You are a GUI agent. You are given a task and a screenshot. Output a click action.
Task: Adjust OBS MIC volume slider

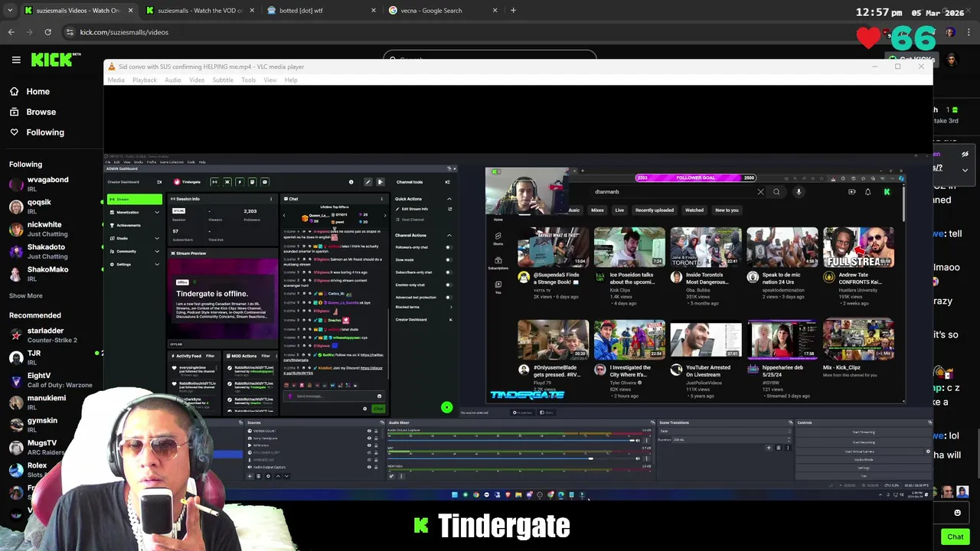(590, 458)
